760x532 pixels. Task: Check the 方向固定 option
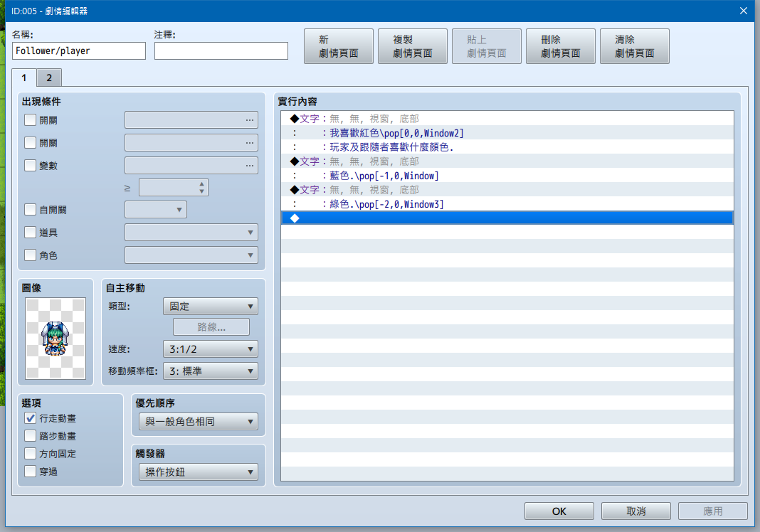point(30,454)
